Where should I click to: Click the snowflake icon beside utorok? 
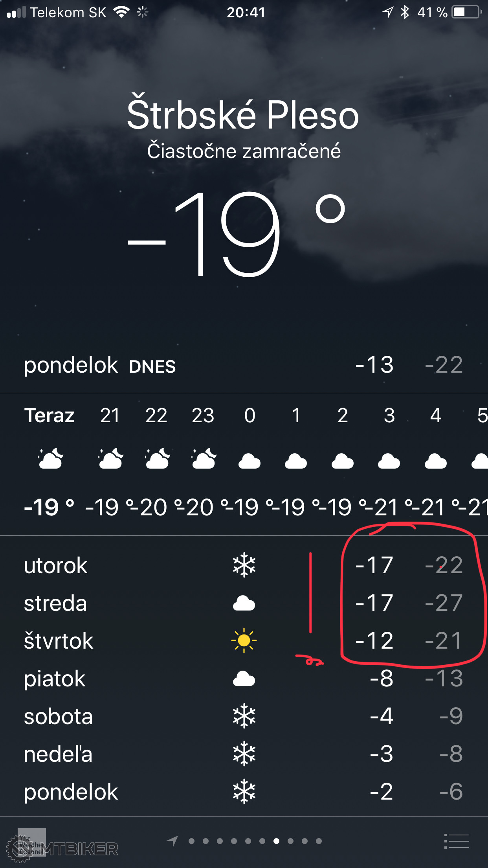click(x=244, y=565)
